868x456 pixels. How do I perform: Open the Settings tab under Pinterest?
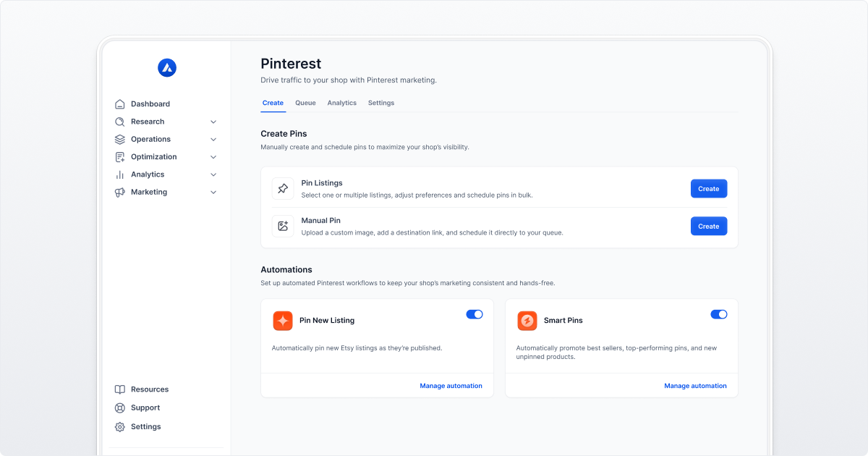[381, 103]
